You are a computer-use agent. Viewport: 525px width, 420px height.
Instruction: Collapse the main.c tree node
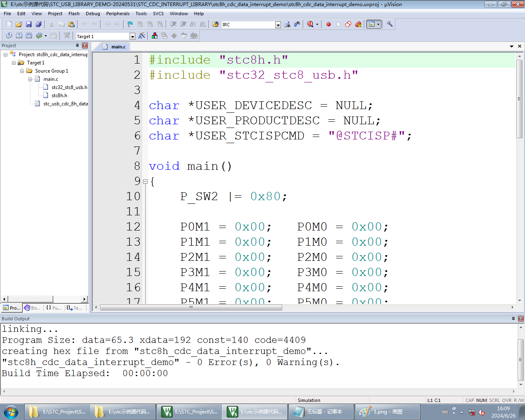[30, 79]
